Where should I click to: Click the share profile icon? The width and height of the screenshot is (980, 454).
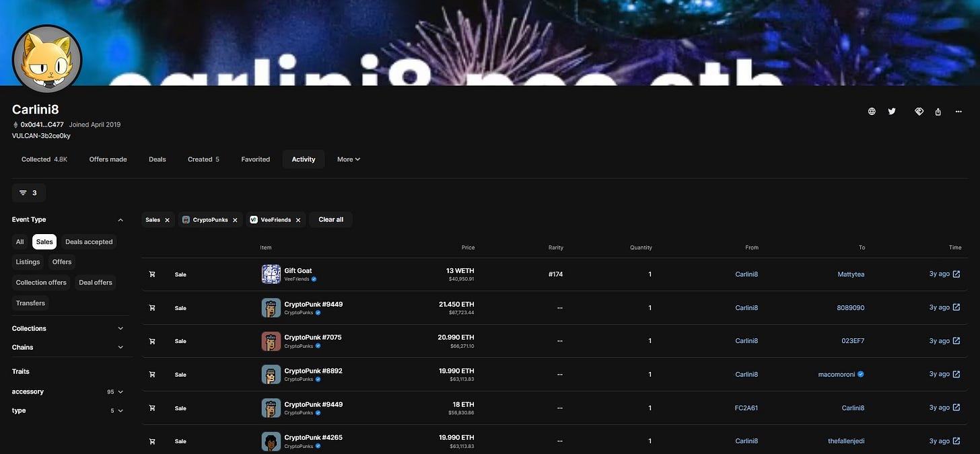coord(938,112)
